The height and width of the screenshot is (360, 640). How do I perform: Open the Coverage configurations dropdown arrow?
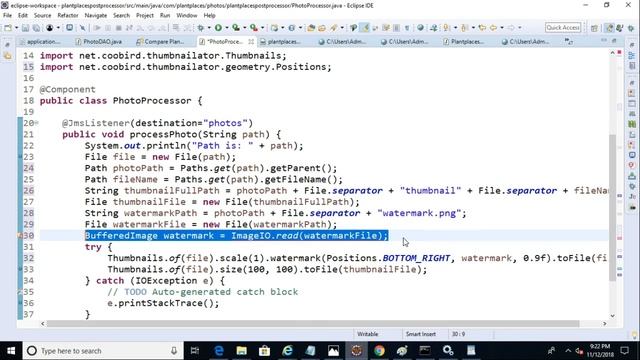click(x=244, y=28)
